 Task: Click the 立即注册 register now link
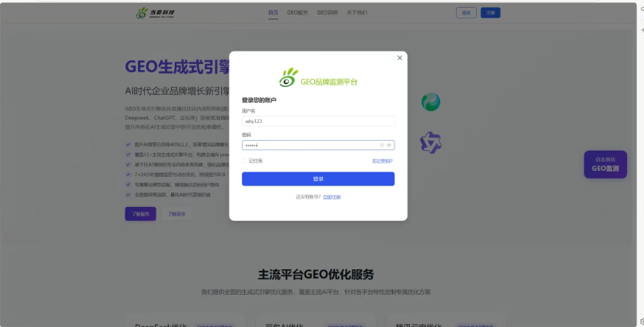(331, 197)
